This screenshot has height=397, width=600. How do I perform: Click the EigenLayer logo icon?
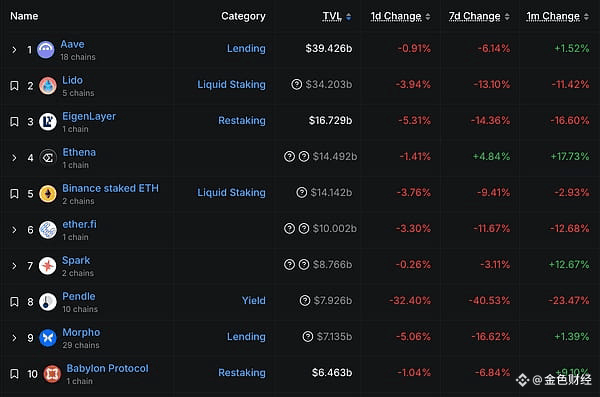tap(48, 122)
